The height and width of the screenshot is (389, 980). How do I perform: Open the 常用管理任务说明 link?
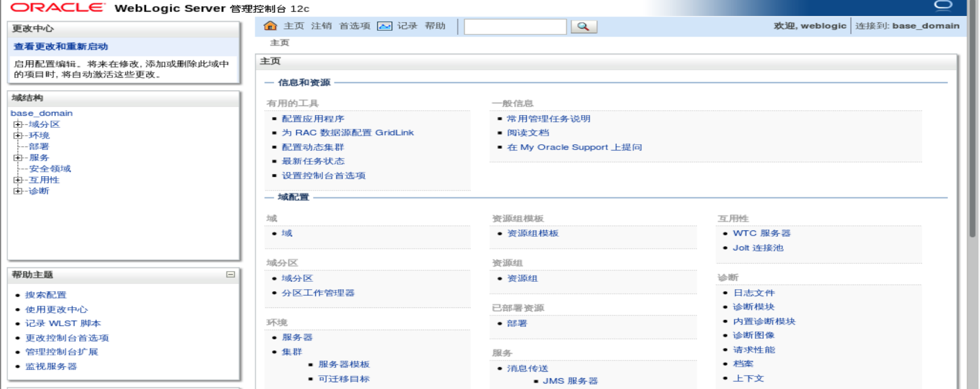pos(548,119)
